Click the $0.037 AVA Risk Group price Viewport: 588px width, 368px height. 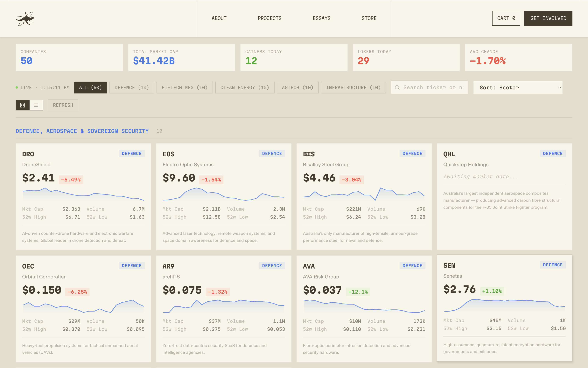click(322, 290)
